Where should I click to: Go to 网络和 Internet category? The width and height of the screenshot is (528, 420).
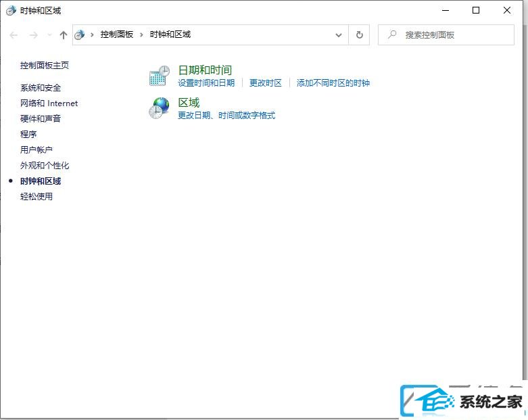[49, 103]
